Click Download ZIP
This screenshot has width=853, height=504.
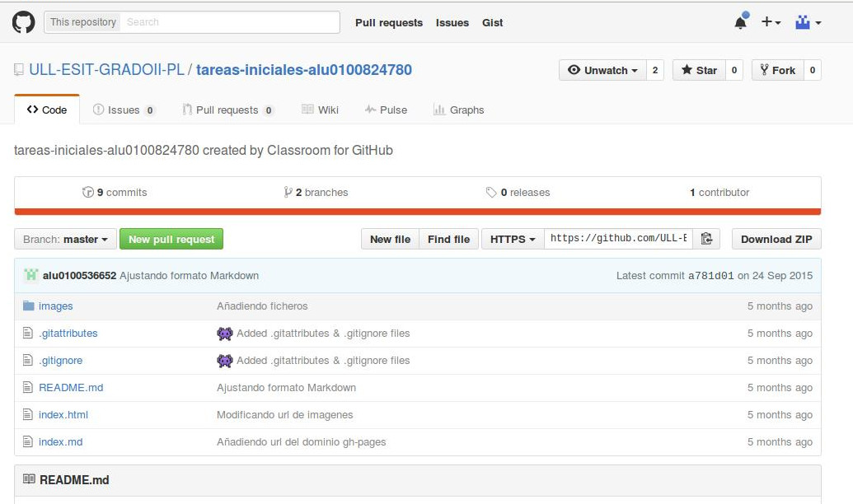pos(776,239)
